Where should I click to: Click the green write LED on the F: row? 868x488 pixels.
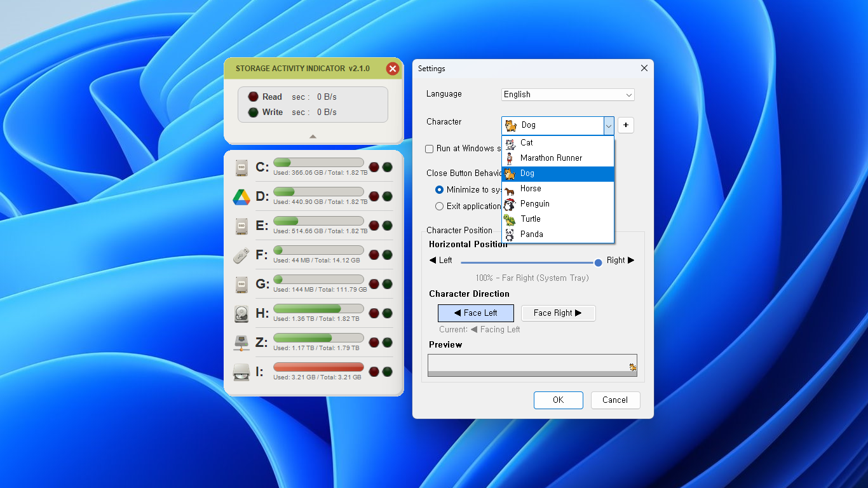click(387, 255)
